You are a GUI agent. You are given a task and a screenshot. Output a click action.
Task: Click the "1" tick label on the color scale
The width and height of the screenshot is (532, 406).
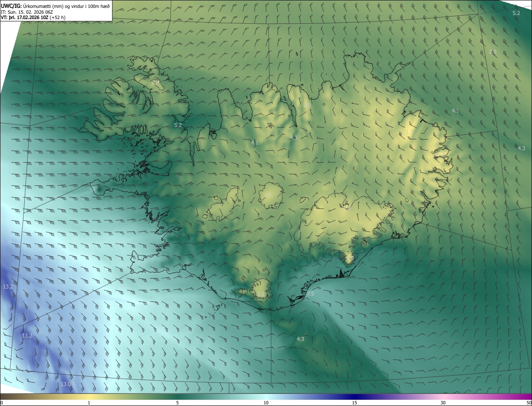89,403
